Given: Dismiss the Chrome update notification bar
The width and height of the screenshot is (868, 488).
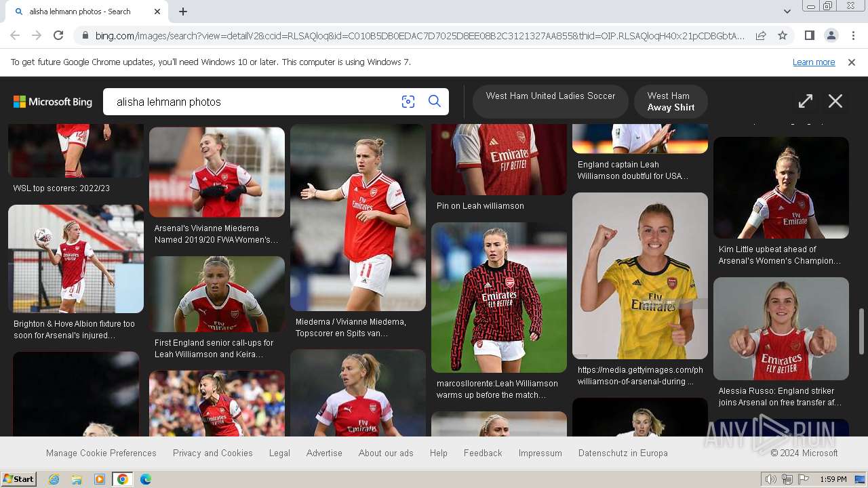Looking at the screenshot, I should tap(852, 62).
